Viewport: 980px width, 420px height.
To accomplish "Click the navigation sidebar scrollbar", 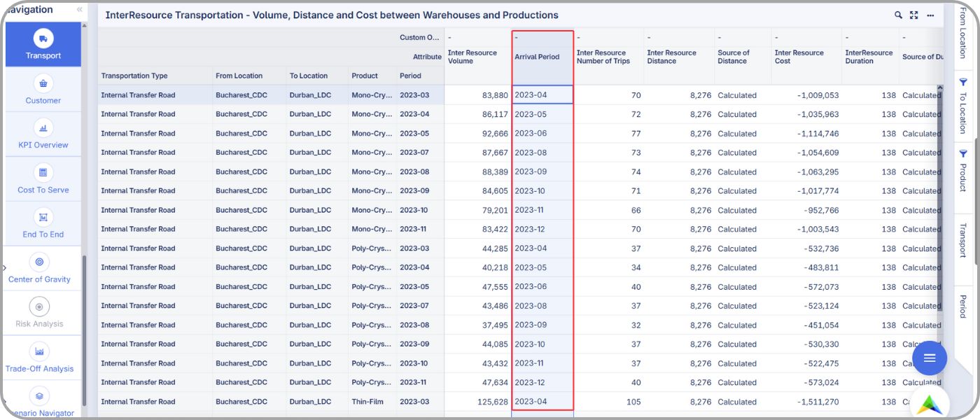I will pos(85,329).
